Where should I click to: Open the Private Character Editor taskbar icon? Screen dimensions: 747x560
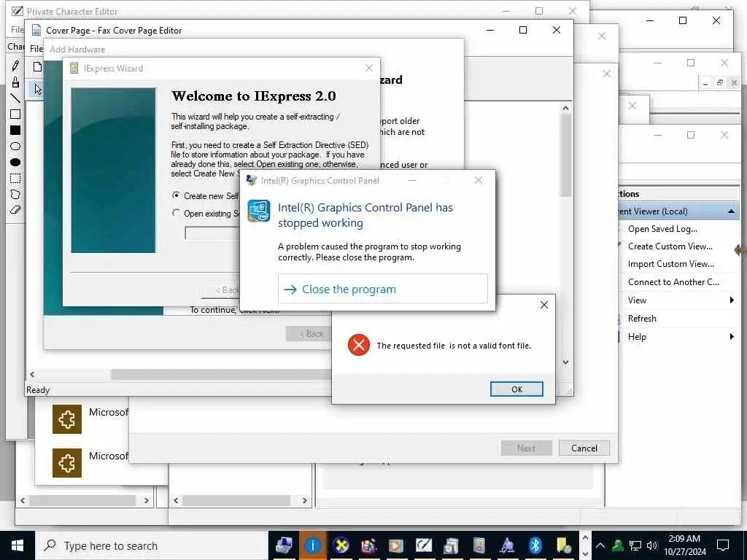point(424,545)
